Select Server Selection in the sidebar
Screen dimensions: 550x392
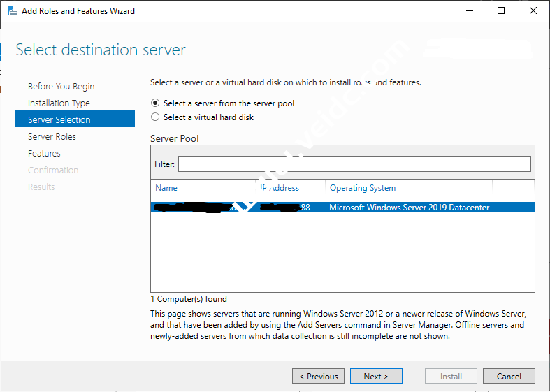pyautogui.click(x=59, y=120)
